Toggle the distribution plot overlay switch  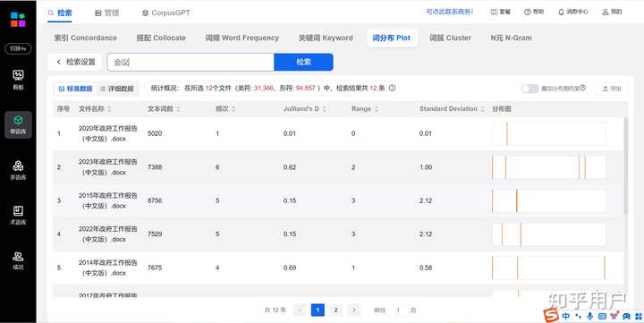530,89
